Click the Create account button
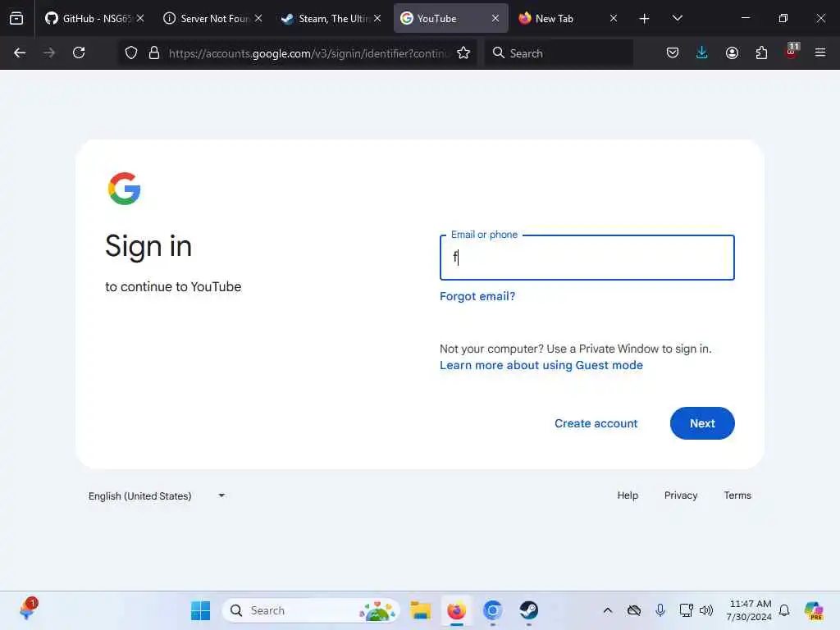Image resolution: width=840 pixels, height=630 pixels. [x=596, y=423]
